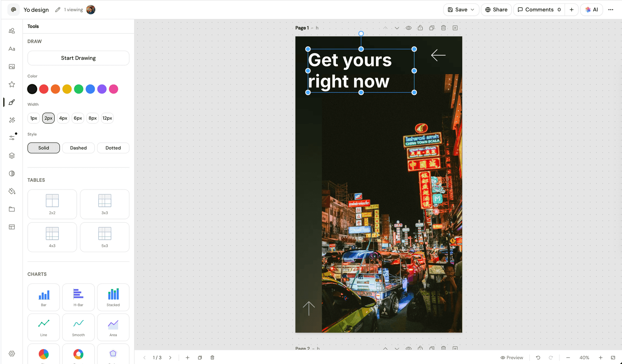The height and width of the screenshot is (364, 622).
Task: Open the shapes/elements sidebar panel
Action: click(x=12, y=31)
